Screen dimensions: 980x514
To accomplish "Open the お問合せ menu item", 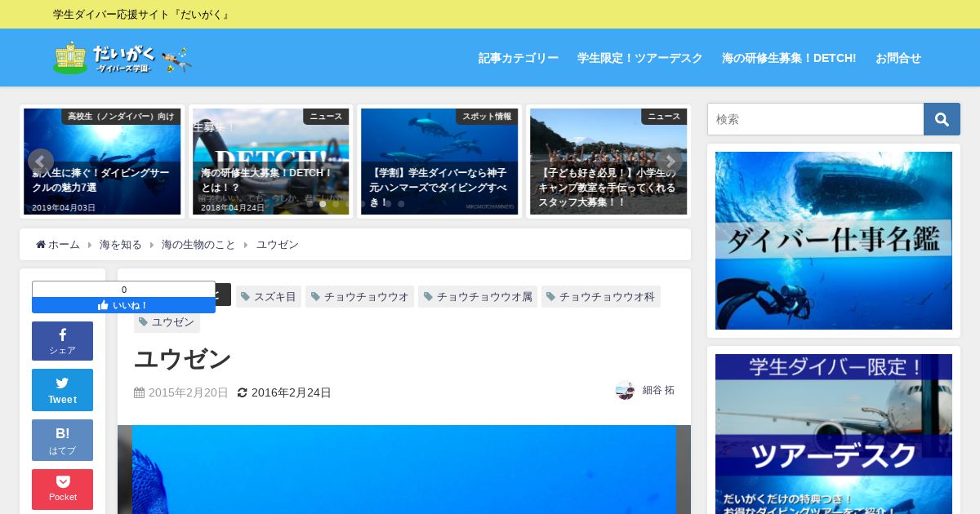I will (x=898, y=58).
